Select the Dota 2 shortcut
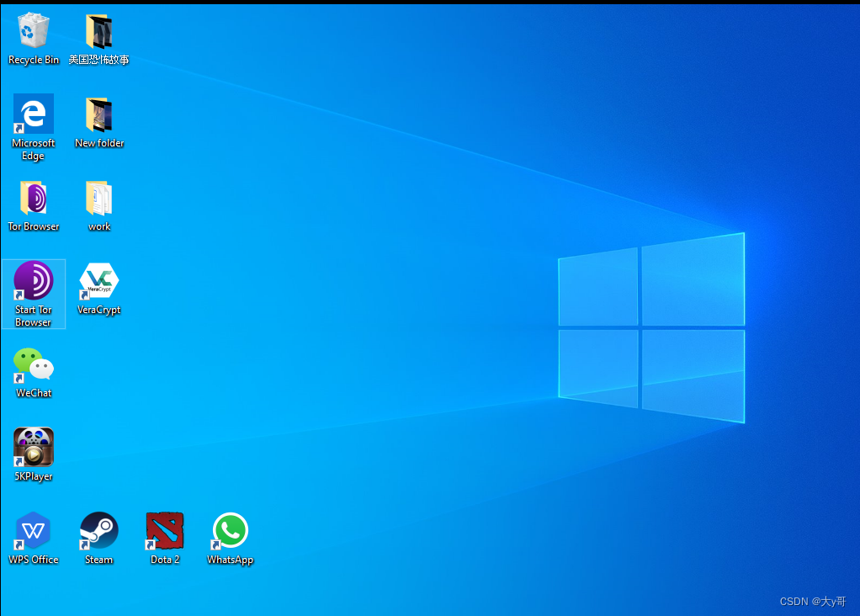Image resolution: width=860 pixels, height=616 pixels. (x=165, y=530)
